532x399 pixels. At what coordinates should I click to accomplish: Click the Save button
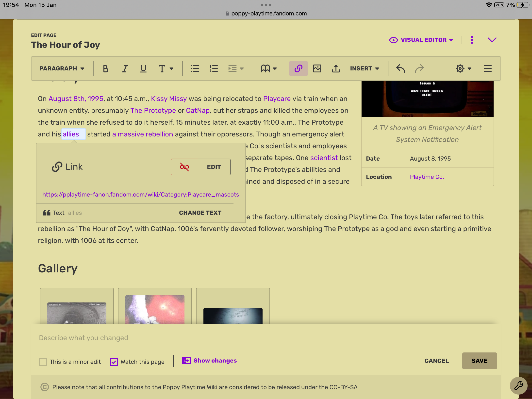pyautogui.click(x=479, y=361)
